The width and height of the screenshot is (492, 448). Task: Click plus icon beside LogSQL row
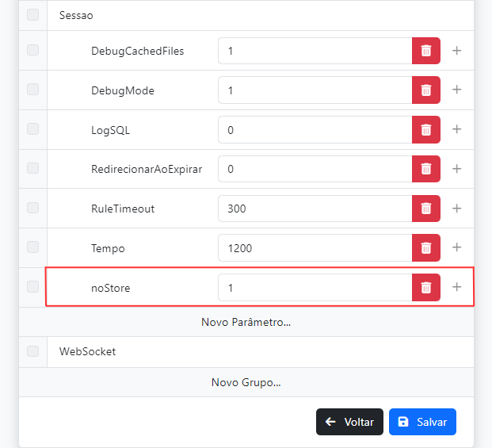(456, 129)
